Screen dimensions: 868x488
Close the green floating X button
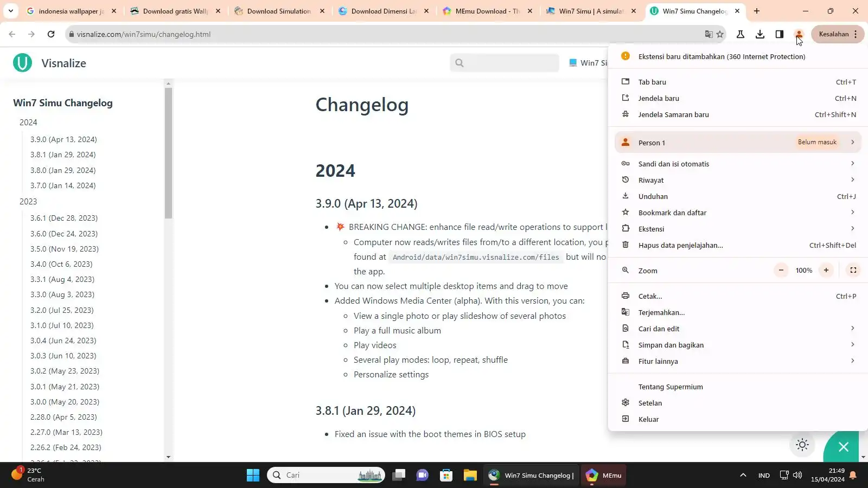pos(843,447)
